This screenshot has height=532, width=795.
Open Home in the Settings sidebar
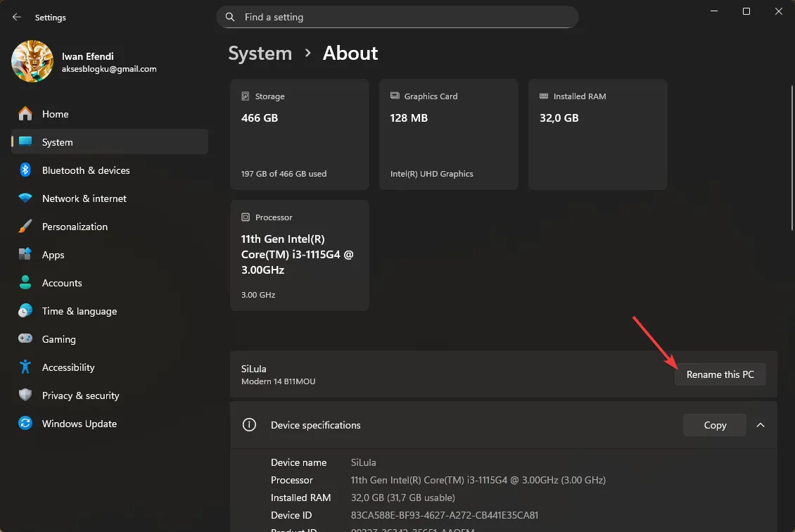pyautogui.click(x=55, y=113)
